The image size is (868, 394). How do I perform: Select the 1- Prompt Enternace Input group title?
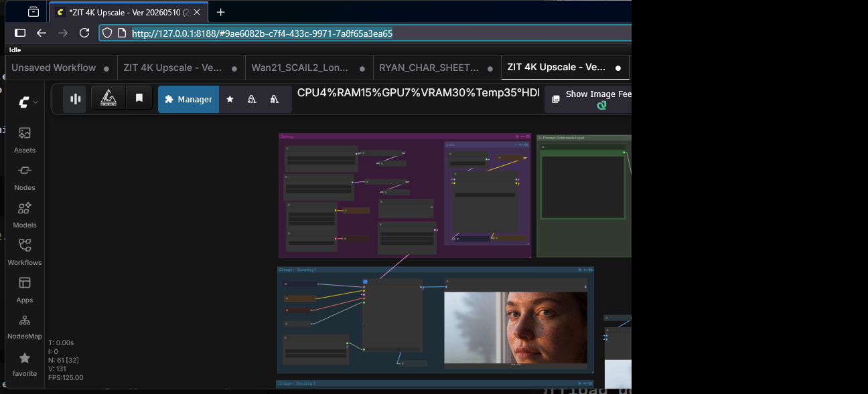561,138
